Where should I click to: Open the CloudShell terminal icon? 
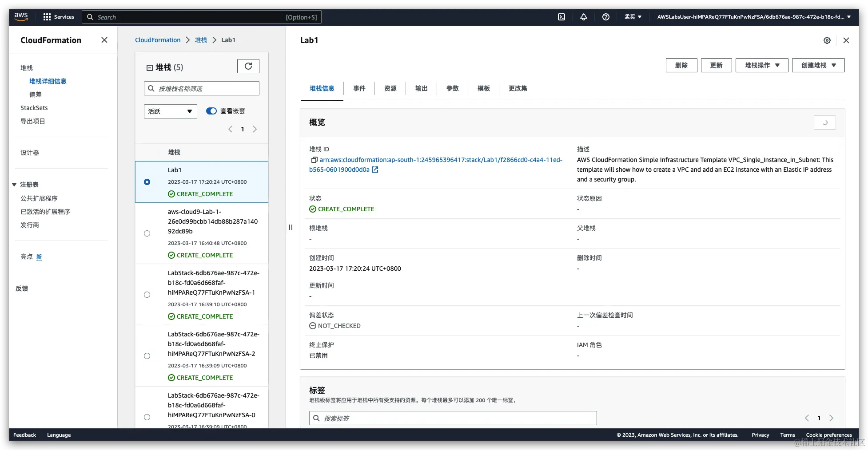[x=561, y=17]
